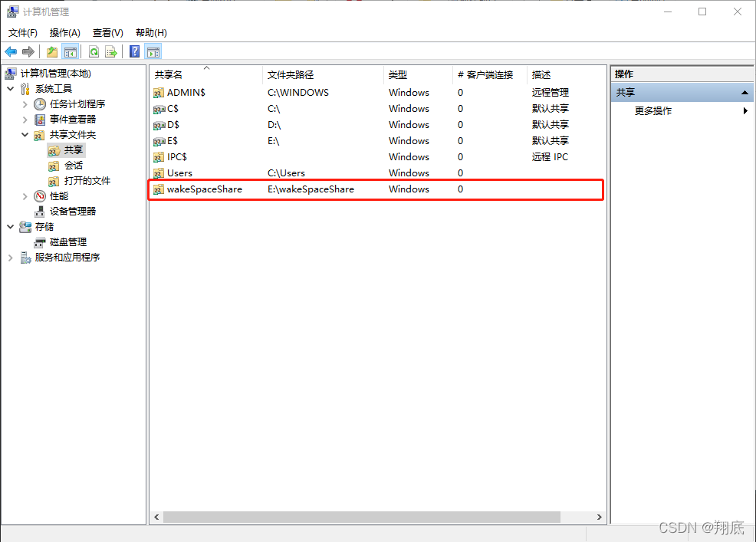
Task: Click the 磁盘管理 icon
Action: tap(40, 242)
